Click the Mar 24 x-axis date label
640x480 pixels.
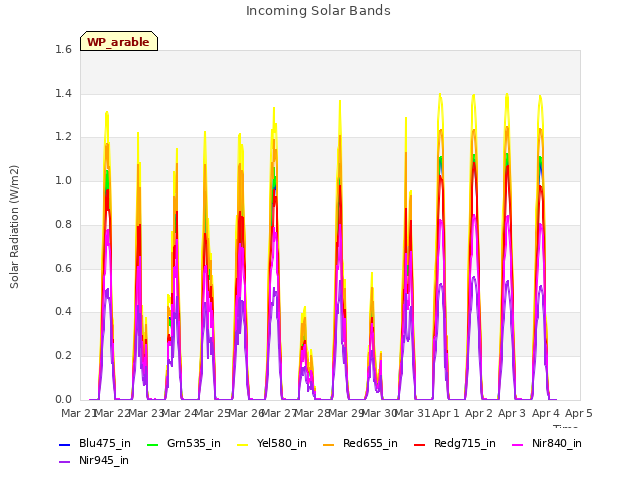(179, 413)
